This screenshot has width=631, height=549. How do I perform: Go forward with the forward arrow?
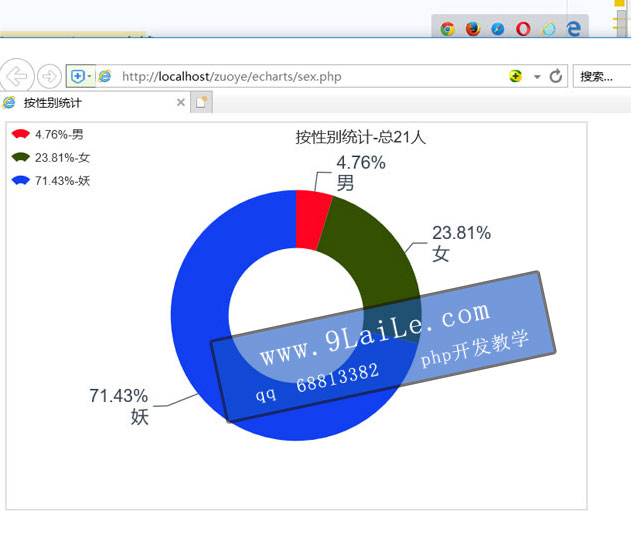pyautogui.click(x=49, y=76)
